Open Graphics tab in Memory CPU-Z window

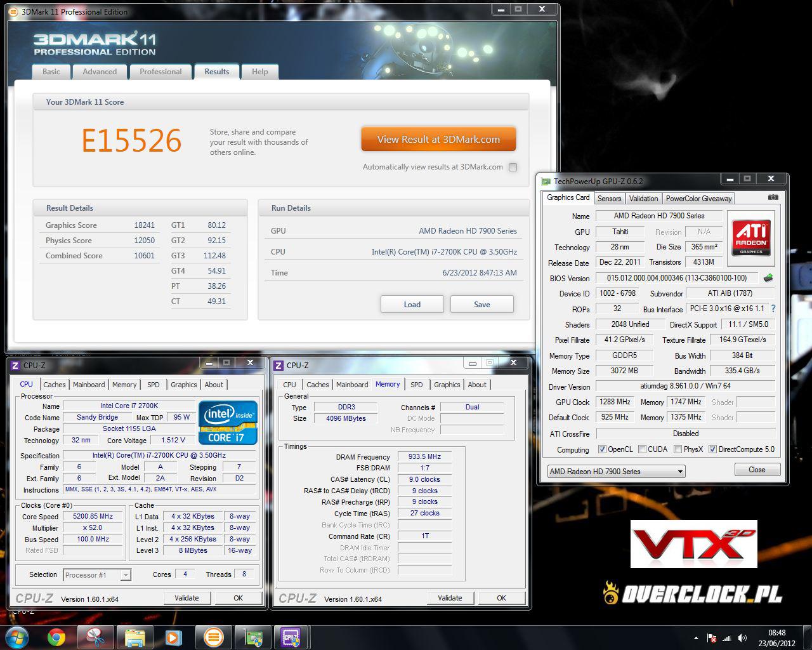click(x=447, y=385)
